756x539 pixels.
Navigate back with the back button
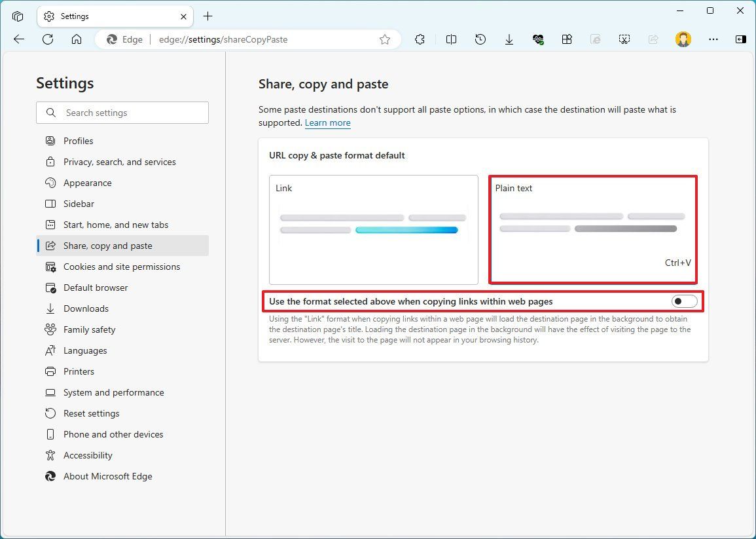click(18, 39)
